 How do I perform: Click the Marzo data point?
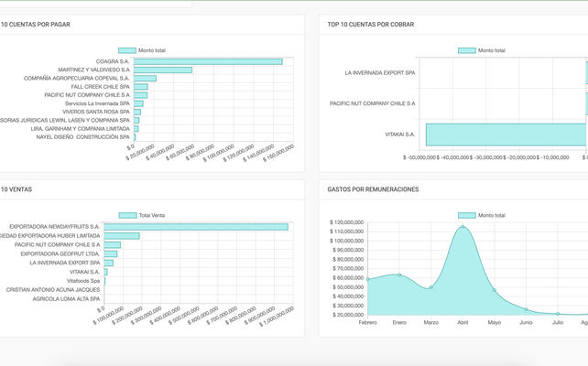[x=431, y=287]
